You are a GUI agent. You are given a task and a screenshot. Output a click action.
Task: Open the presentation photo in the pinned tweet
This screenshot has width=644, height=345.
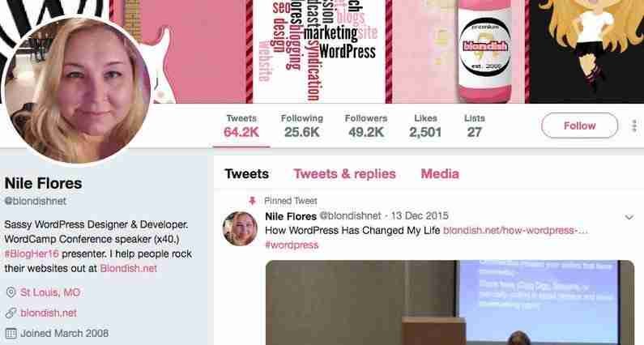(450, 303)
